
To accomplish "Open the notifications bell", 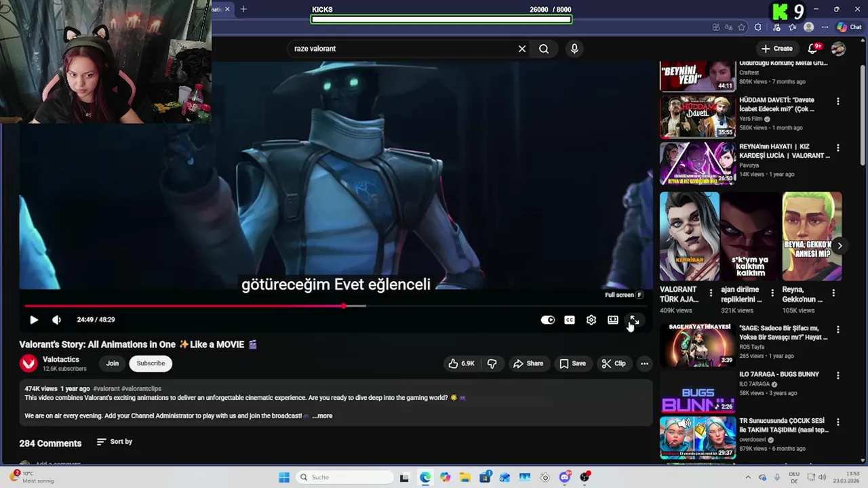I will [x=813, y=49].
